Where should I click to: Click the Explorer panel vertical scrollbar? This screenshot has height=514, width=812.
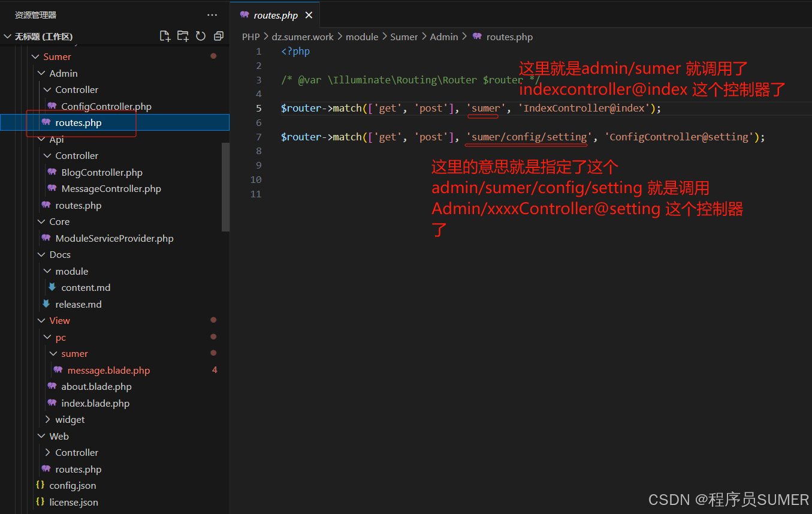tap(226, 186)
